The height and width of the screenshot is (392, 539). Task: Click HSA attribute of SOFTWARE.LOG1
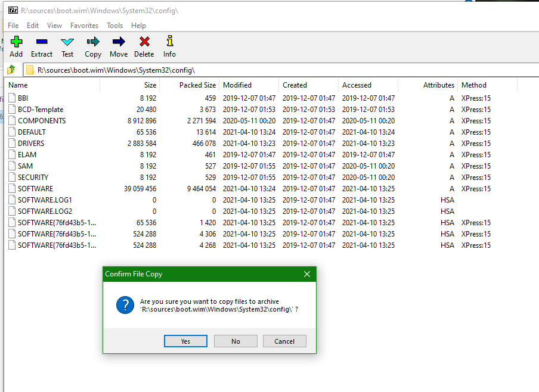[447, 200]
